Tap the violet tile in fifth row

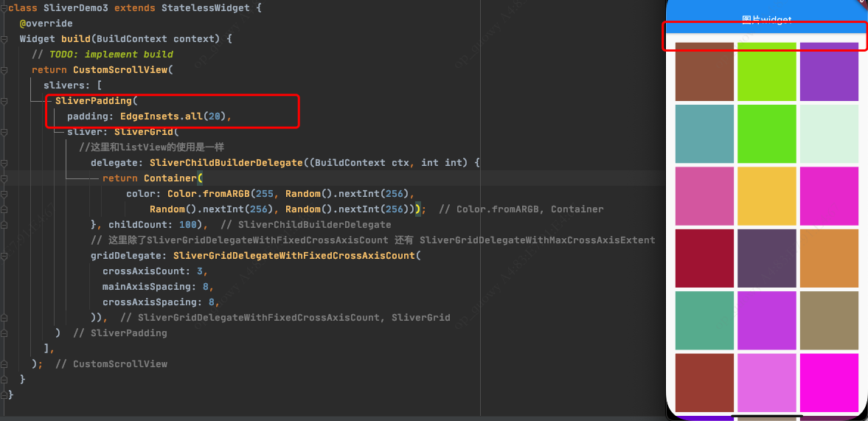pos(767,321)
